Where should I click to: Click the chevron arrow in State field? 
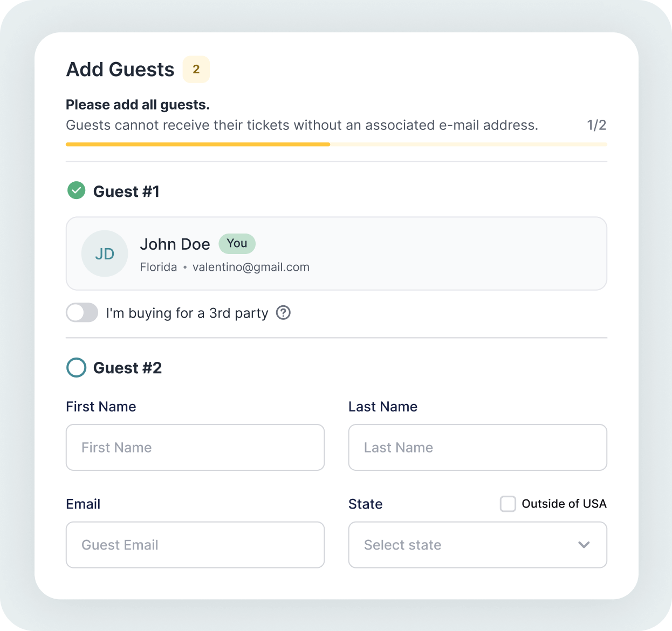(x=584, y=545)
